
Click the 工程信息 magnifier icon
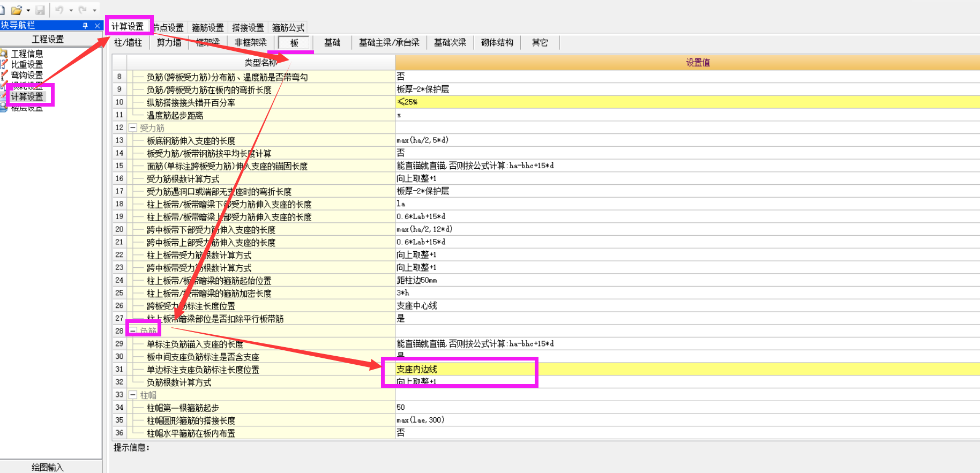(4, 54)
